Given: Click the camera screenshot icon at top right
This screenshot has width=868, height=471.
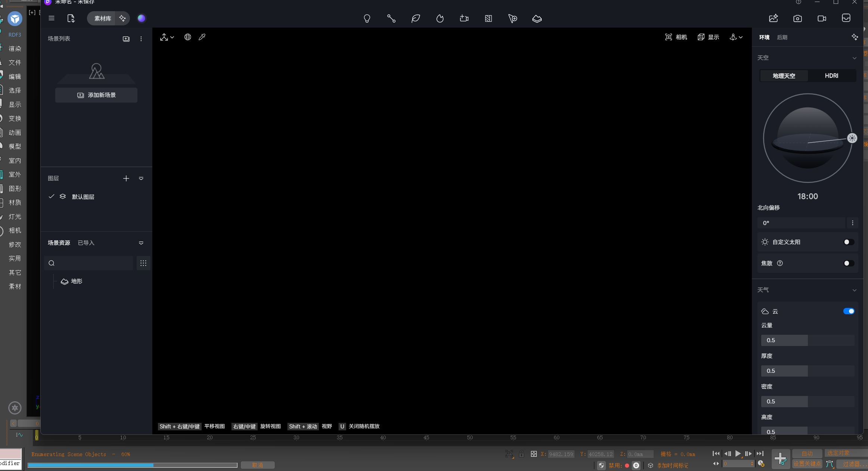Looking at the screenshot, I should tap(797, 19).
